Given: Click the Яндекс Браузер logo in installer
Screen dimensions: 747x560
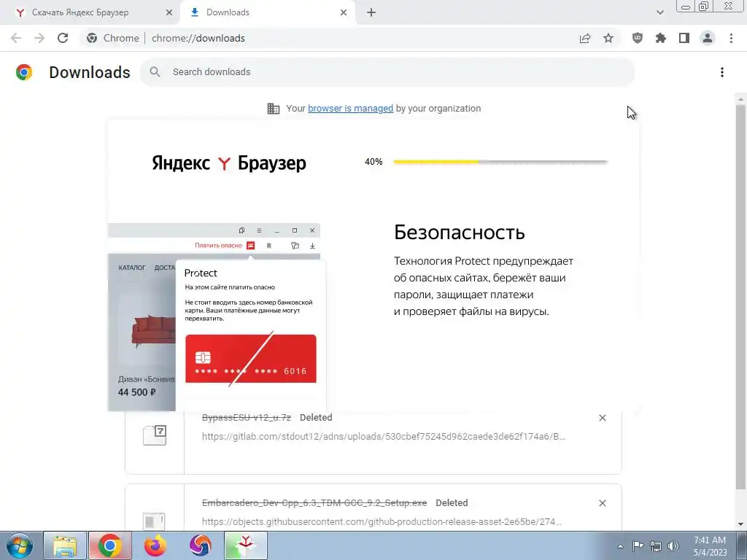Looking at the screenshot, I should 228,163.
